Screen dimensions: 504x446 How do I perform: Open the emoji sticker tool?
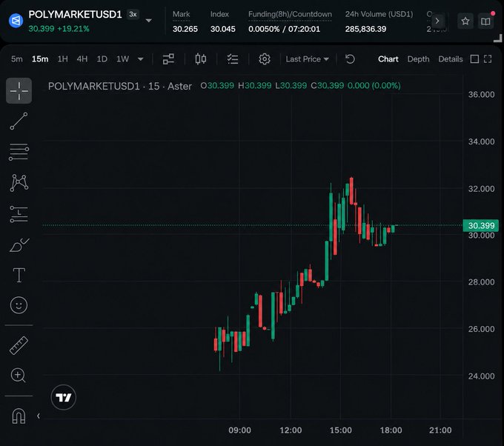click(x=19, y=305)
